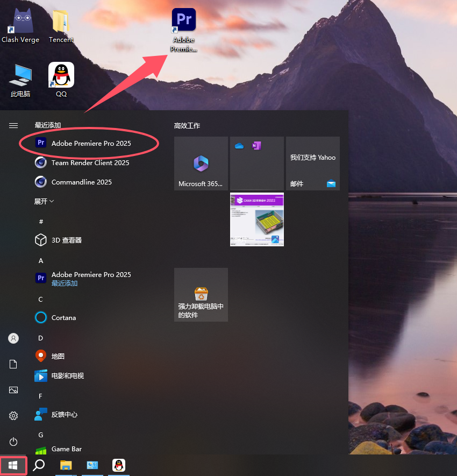Open the QQ desktop icon
Image resolution: width=457 pixels, height=476 pixels.
tap(61, 79)
